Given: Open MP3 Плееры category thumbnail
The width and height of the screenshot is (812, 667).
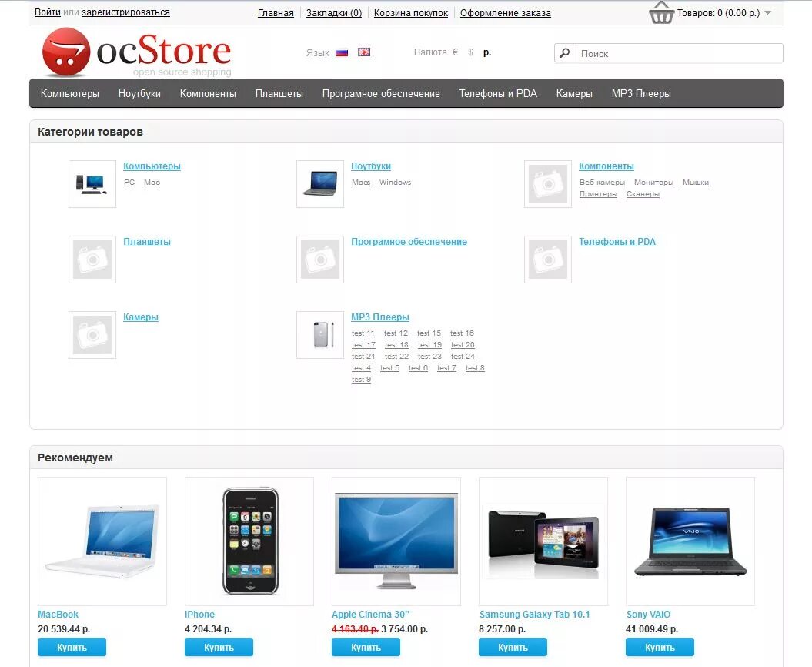Looking at the screenshot, I should click(x=320, y=335).
